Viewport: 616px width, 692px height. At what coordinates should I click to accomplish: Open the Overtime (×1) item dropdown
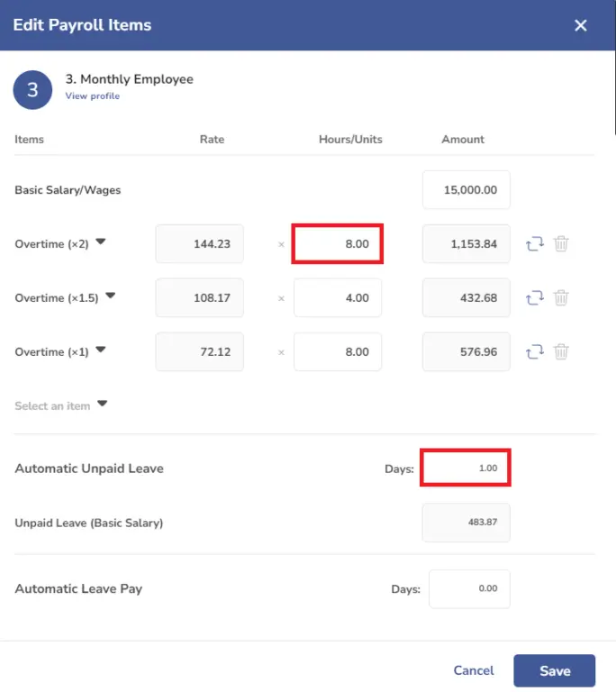click(101, 350)
